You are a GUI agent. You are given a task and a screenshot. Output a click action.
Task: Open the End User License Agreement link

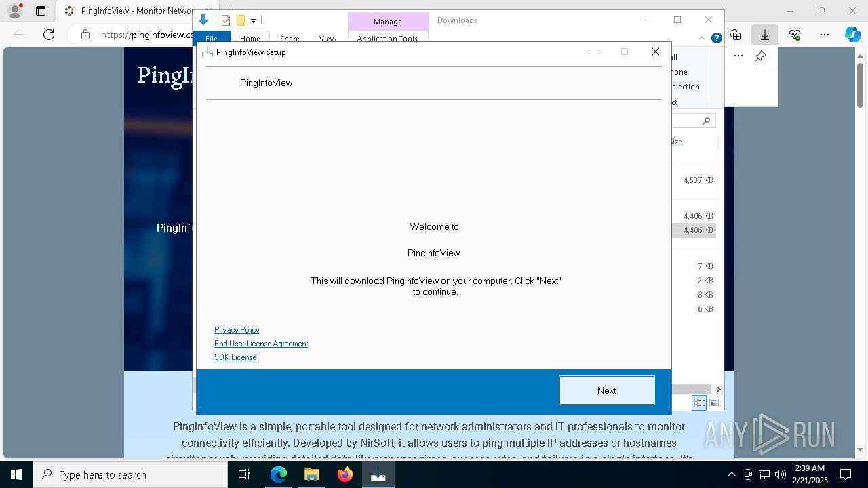click(261, 344)
